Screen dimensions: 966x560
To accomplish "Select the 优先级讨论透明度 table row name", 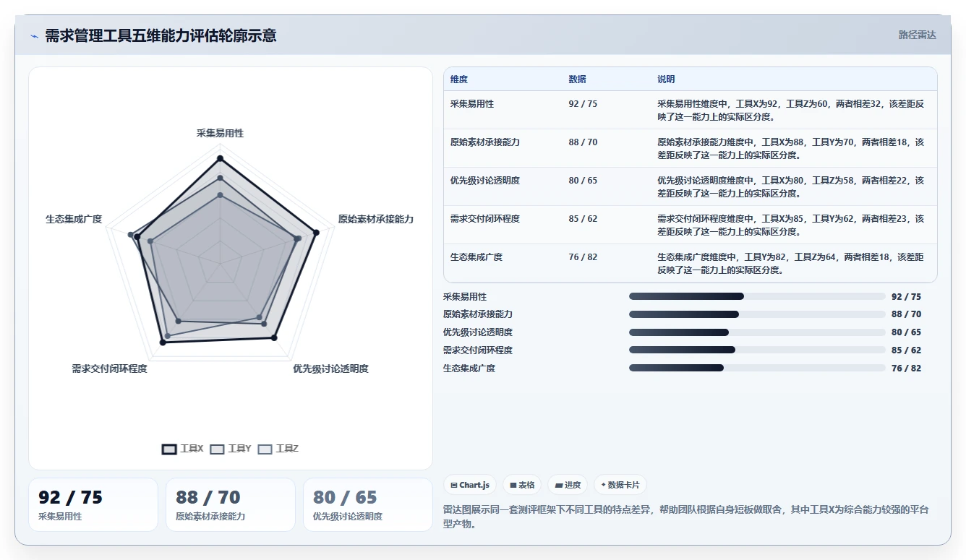I will coord(485,181).
